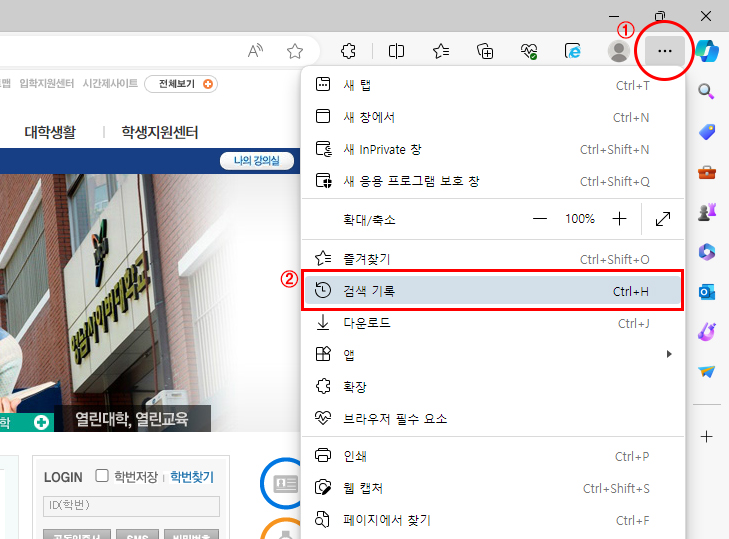This screenshot has width=729, height=539.
Task: Enter full screen via zoom row arrow icon
Action: (x=663, y=219)
